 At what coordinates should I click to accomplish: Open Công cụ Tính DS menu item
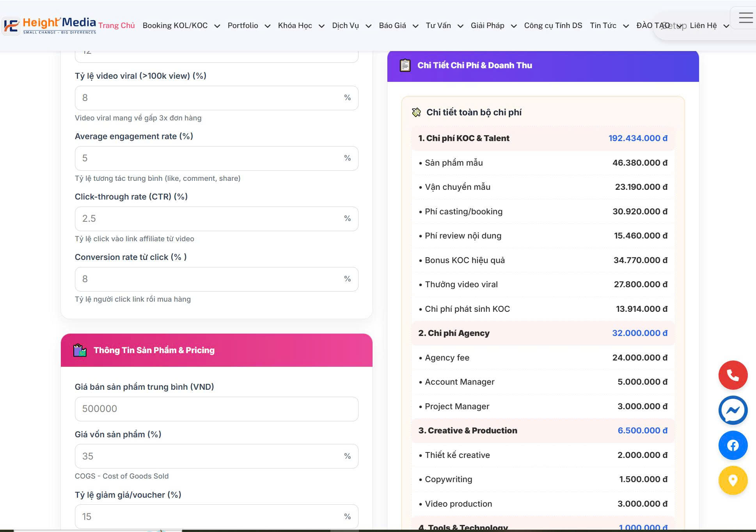point(553,25)
